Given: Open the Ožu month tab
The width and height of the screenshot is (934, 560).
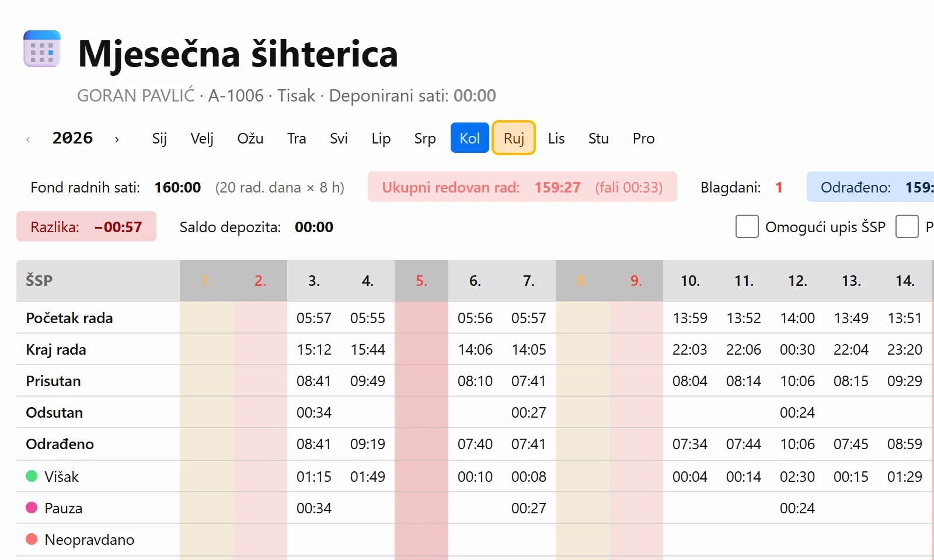Looking at the screenshot, I should click(250, 138).
